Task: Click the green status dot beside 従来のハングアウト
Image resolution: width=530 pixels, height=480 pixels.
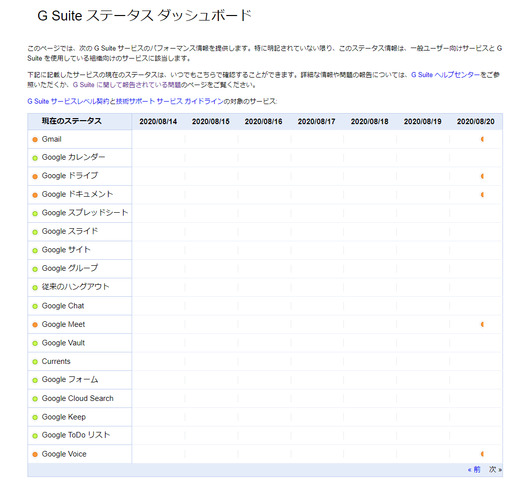Action: click(x=35, y=288)
